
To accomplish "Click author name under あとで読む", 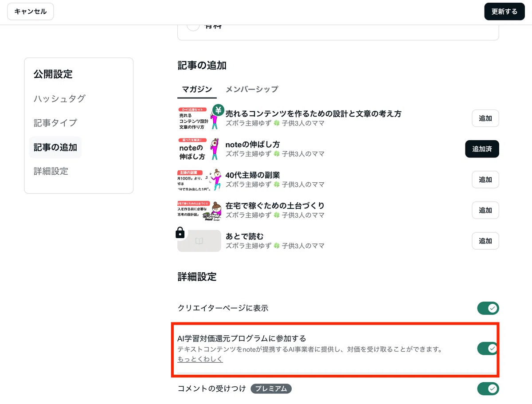I will click(275, 246).
